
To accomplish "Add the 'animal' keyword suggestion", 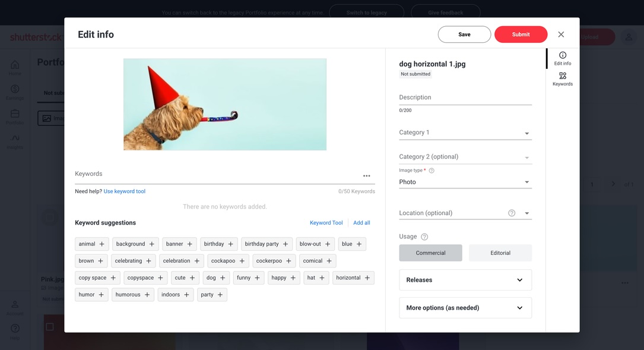I will (x=92, y=244).
